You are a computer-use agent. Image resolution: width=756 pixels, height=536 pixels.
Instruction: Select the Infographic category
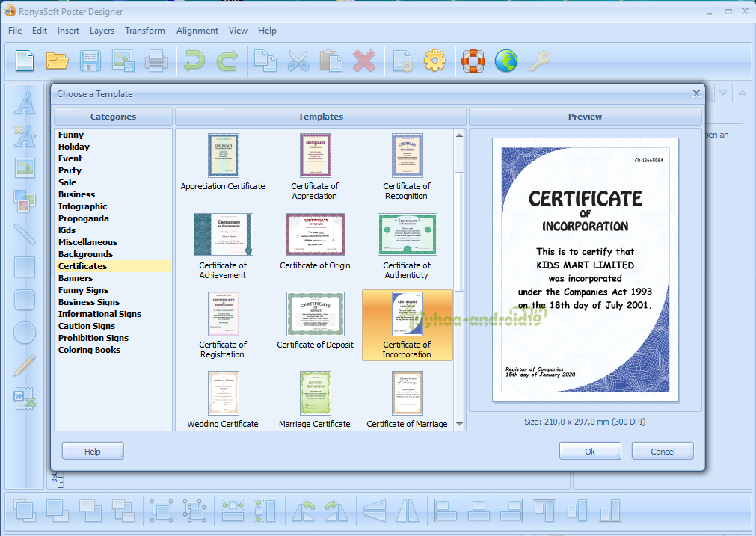point(82,206)
